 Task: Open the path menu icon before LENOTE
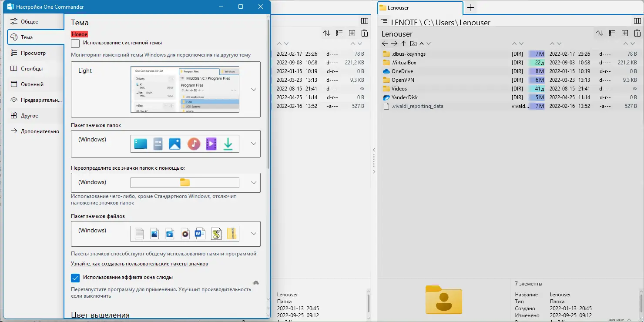(x=384, y=21)
